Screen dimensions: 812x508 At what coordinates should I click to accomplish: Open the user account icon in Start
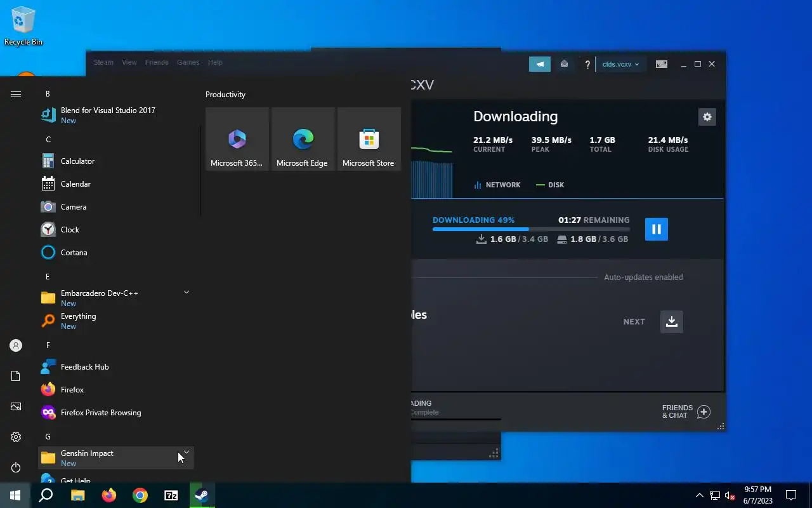16,345
